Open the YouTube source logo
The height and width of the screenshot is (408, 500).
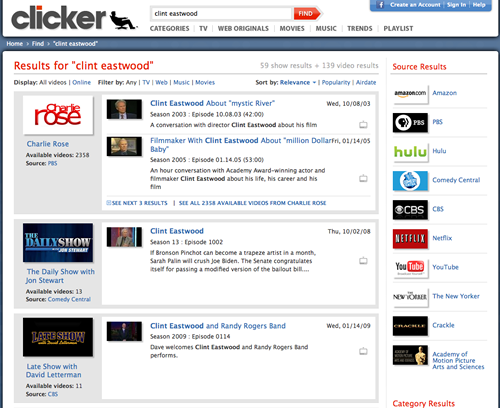pyautogui.click(x=410, y=268)
